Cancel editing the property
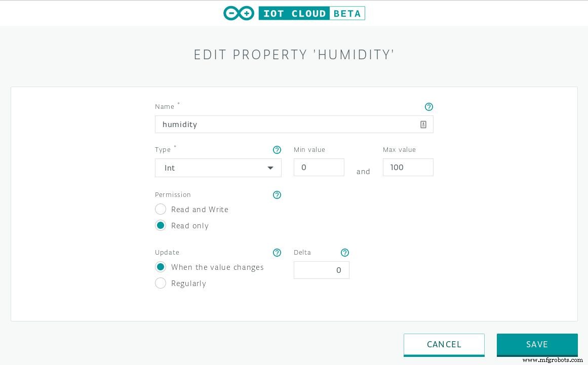 (x=444, y=344)
